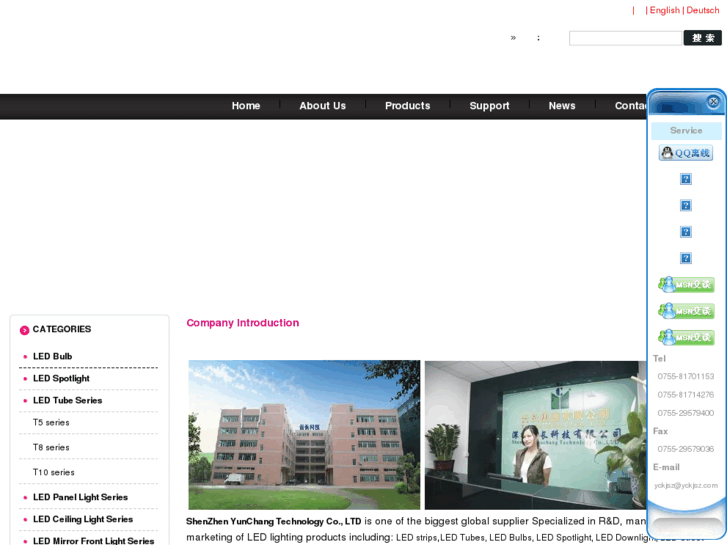Click the reception desk photo
Screen dimensions: 727x545
coord(536,435)
